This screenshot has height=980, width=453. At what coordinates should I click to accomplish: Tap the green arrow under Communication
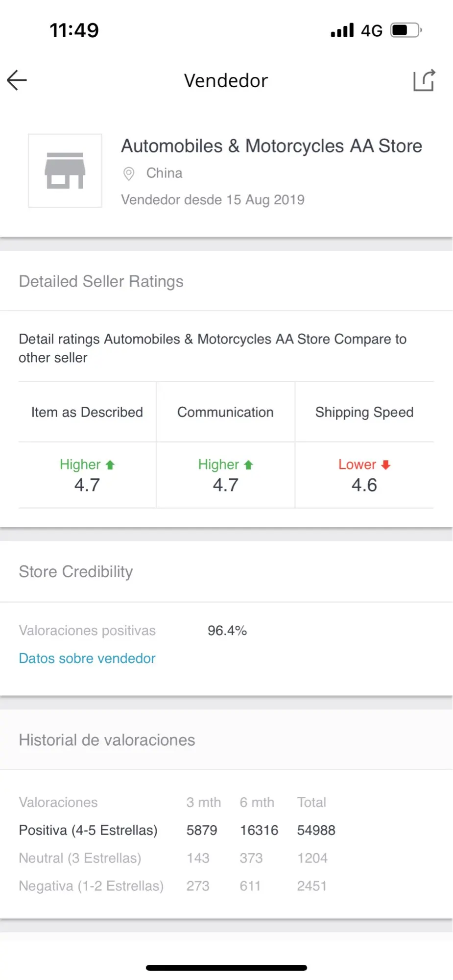249,465
